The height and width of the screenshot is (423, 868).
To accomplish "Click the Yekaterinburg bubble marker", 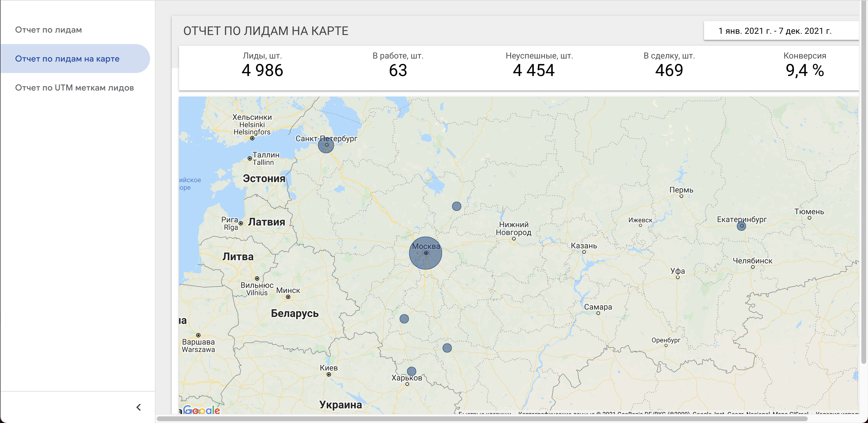I will 741,226.
